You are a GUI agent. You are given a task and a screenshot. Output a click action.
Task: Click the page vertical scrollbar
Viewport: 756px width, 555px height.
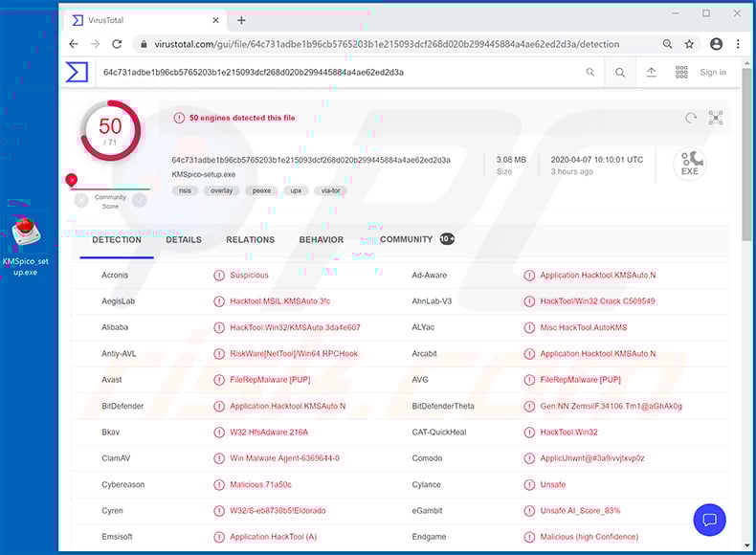point(746,154)
